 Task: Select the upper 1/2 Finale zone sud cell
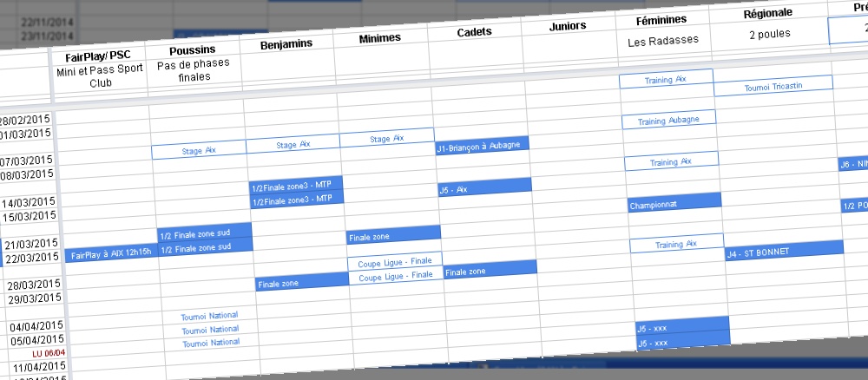pos(205,233)
